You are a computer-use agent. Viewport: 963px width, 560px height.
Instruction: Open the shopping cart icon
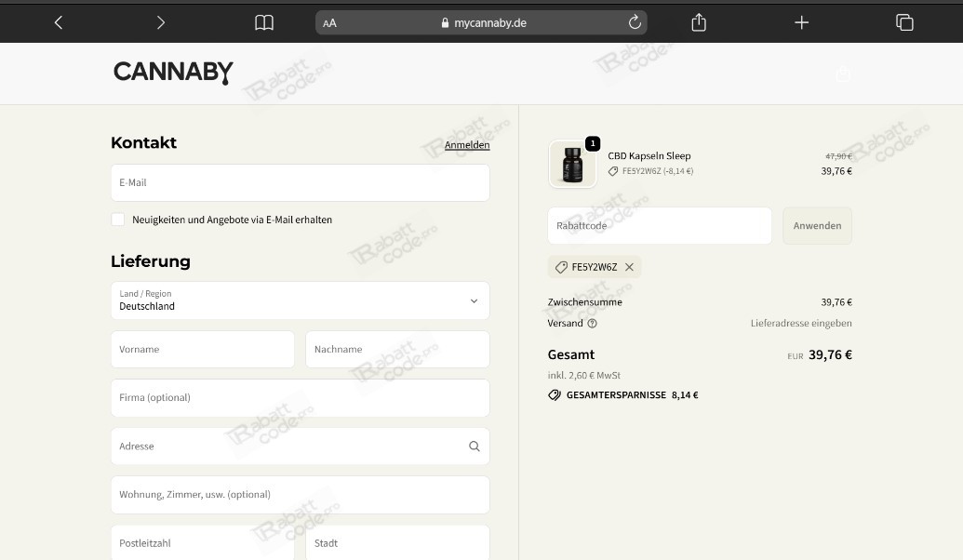[843, 73]
